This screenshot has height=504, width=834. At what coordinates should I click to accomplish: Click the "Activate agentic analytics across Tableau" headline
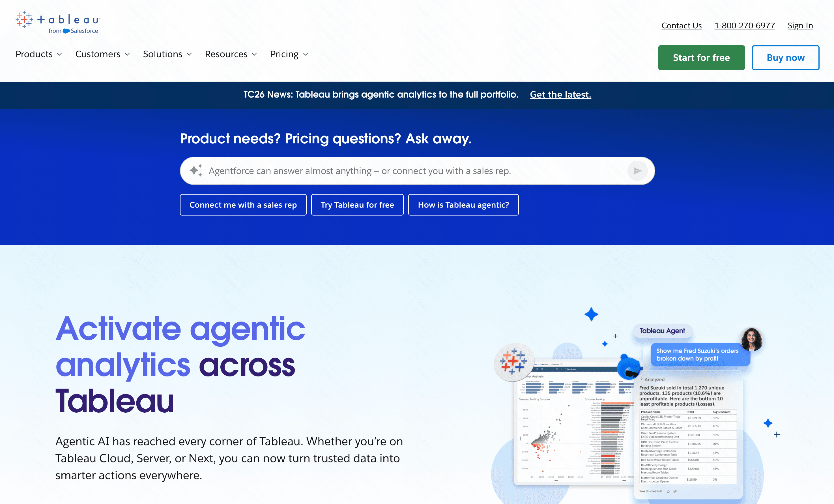pos(180,365)
